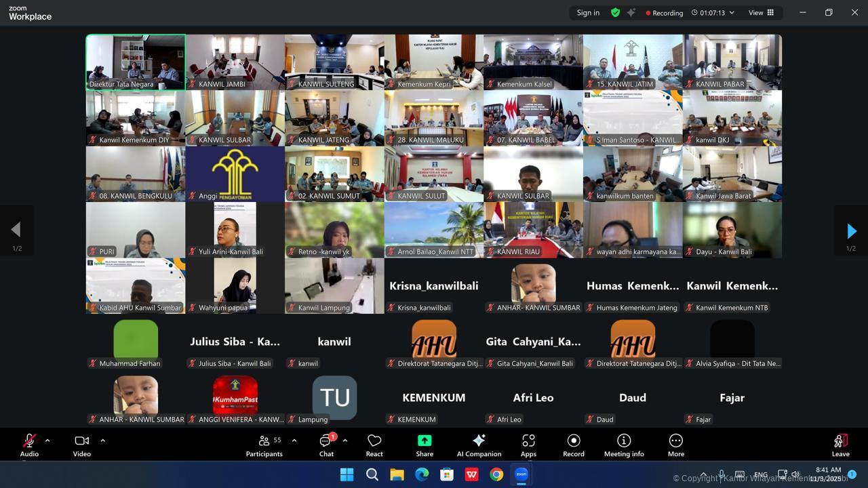Leave the meeting
Viewport: 868px width, 488px height.
click(840, 445)
